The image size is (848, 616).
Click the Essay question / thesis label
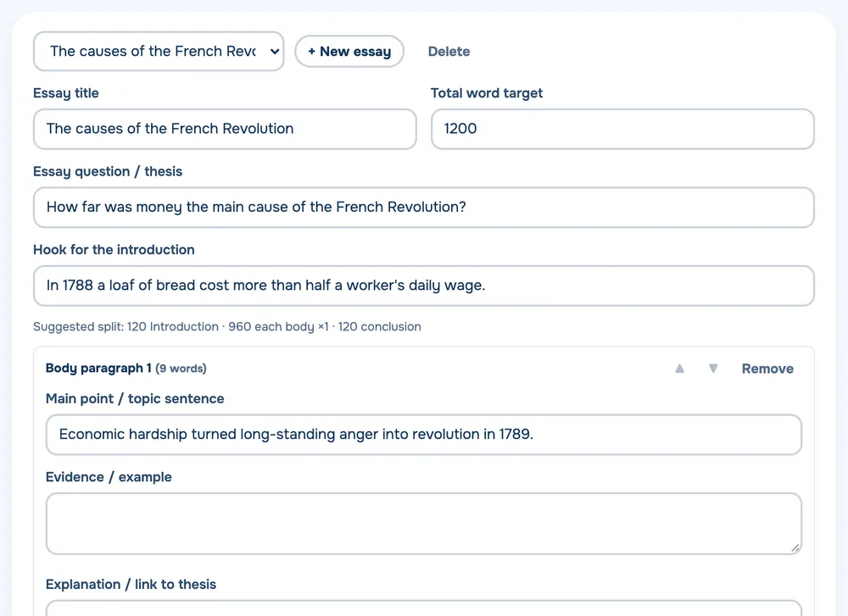tap(108, 171)
